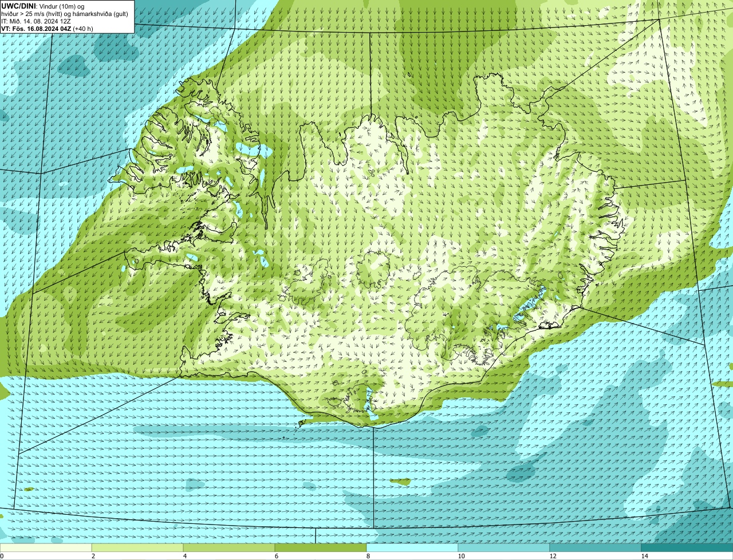Click the "(+40 h)" forecast offset text
733x560 pixels.
click(83, 28)
